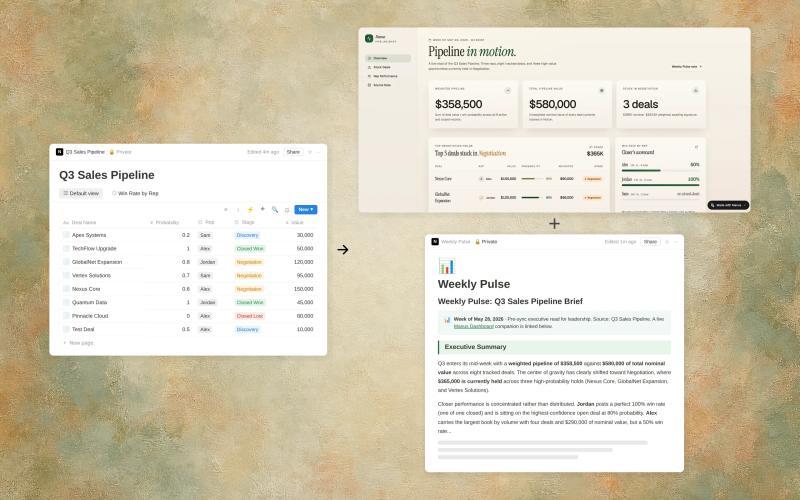
Task: Click the Closed Lost tag in Pinnacle Cloud row
Action: 249,316
